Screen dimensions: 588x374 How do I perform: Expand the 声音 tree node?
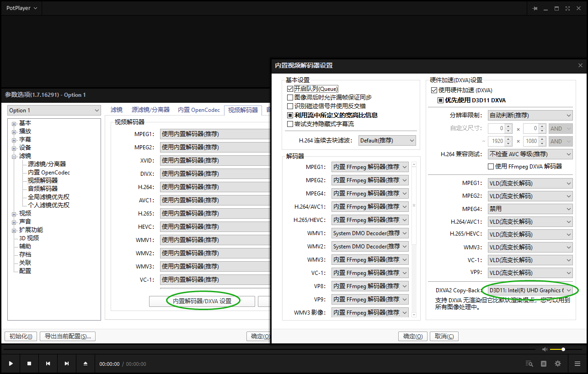[x=14, y=222]
